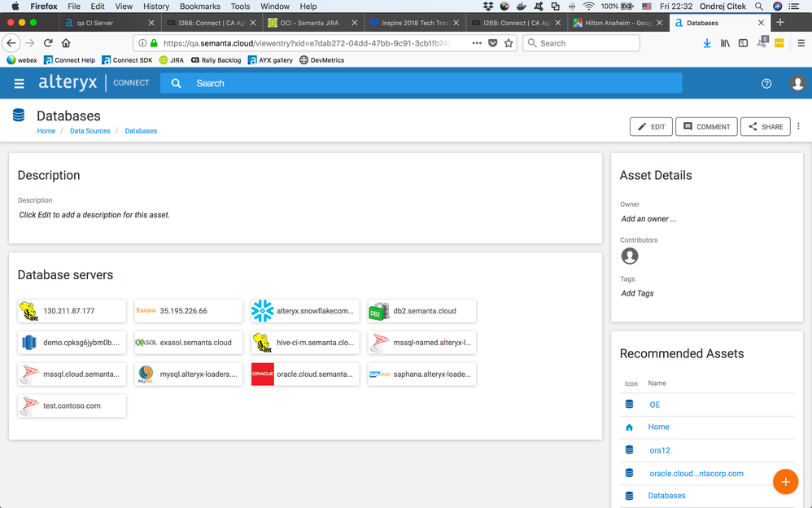Open the AYX gallery bookmark
Viewport: 812px width, 508px height.
click(x=270, y=60)
